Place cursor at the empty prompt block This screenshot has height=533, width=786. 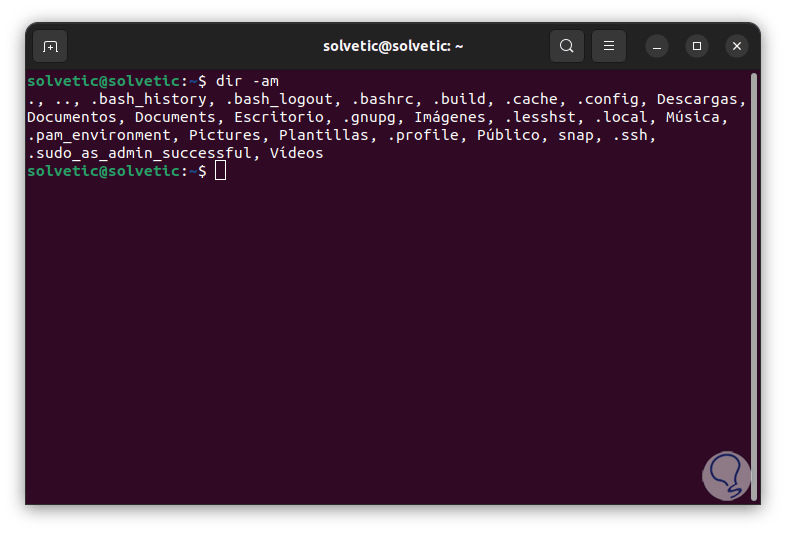(221, 170)
